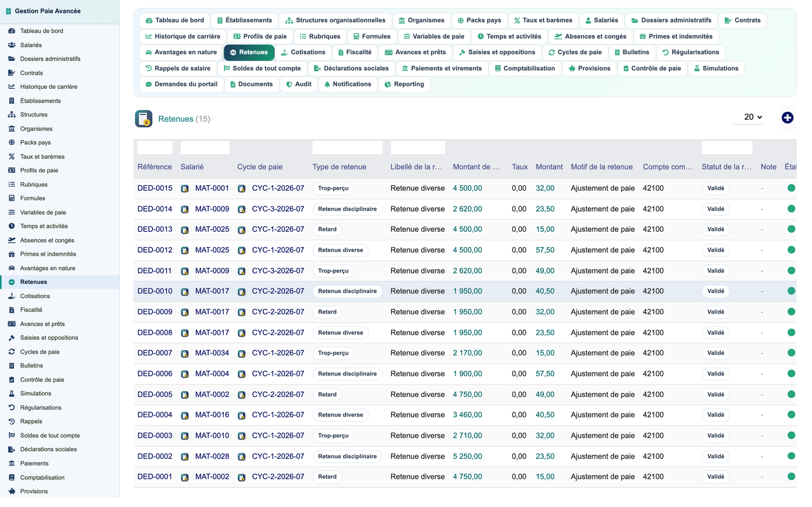Click the Absences et congés icon in sidebar
Viewport: 812px width, 507px height.
pos(12,240)
